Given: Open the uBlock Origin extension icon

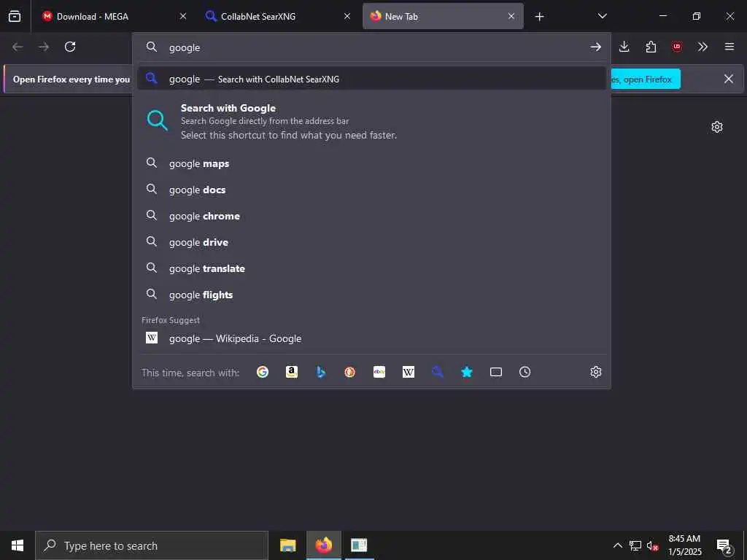Looking at the screenshot, I should pos(677,47).
